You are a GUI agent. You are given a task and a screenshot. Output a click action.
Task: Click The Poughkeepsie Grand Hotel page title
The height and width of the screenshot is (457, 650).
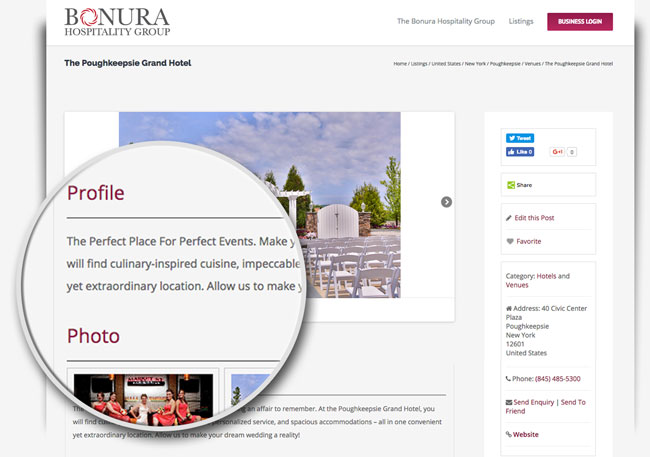click(128, 63)
